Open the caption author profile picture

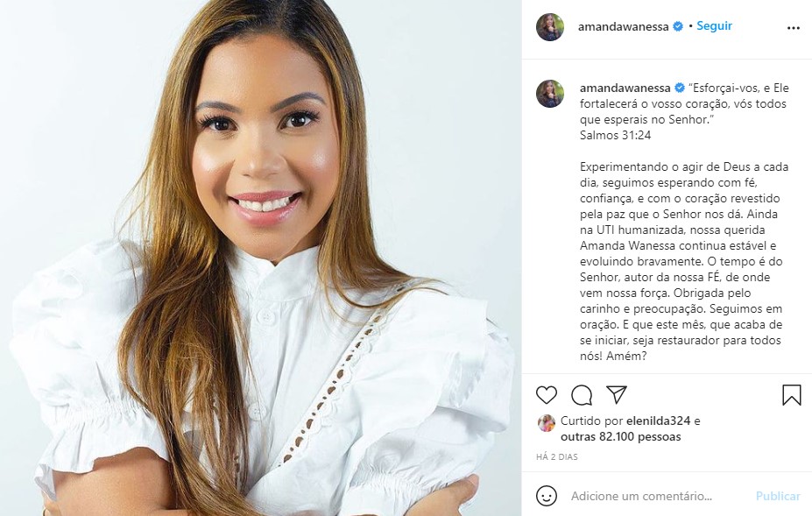click(550, 94)
